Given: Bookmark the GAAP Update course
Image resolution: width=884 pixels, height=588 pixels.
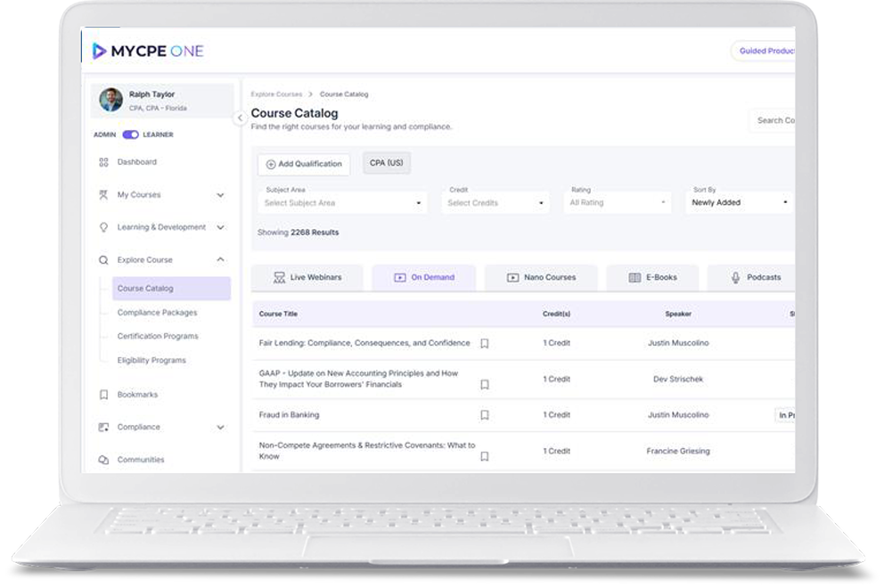Looking at the screenshot, I should [x=484, y=385].
